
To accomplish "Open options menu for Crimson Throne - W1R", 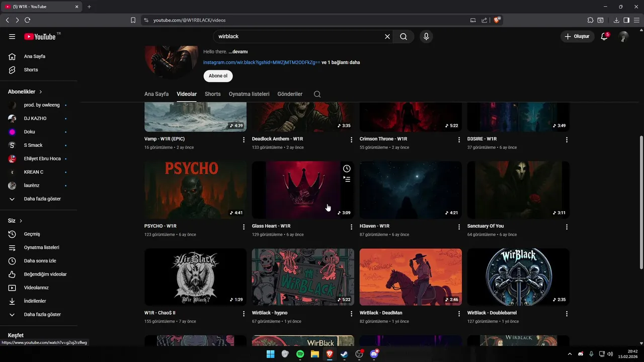I will (459, 140).
